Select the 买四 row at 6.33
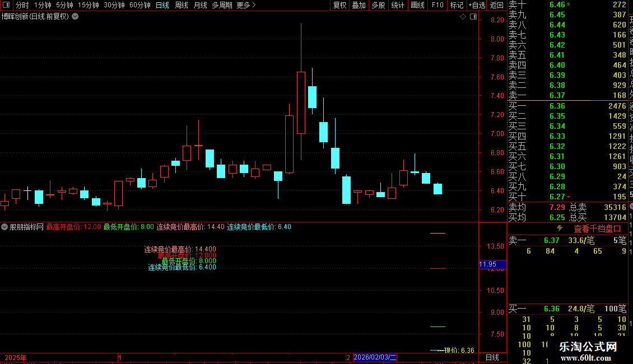The width and height of the screenshot is (633, 364). (567, 136)
